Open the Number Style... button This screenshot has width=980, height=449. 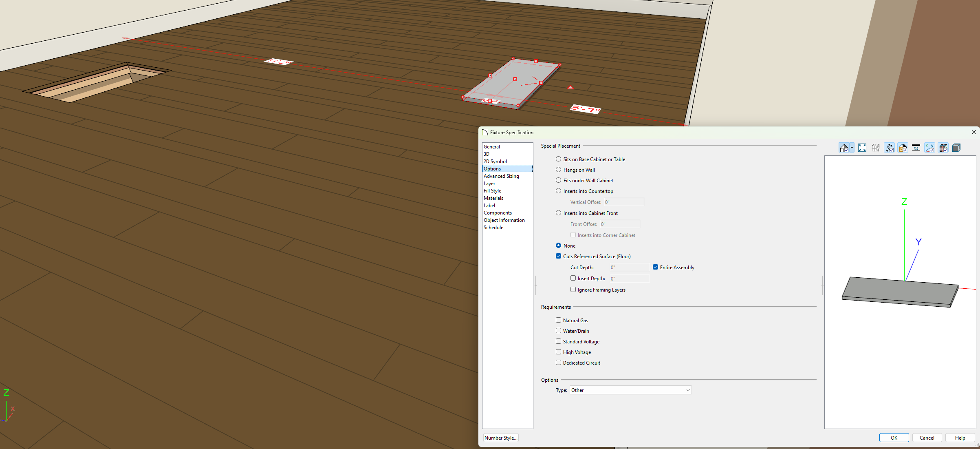pyautogui.click(x=501, y=438)
